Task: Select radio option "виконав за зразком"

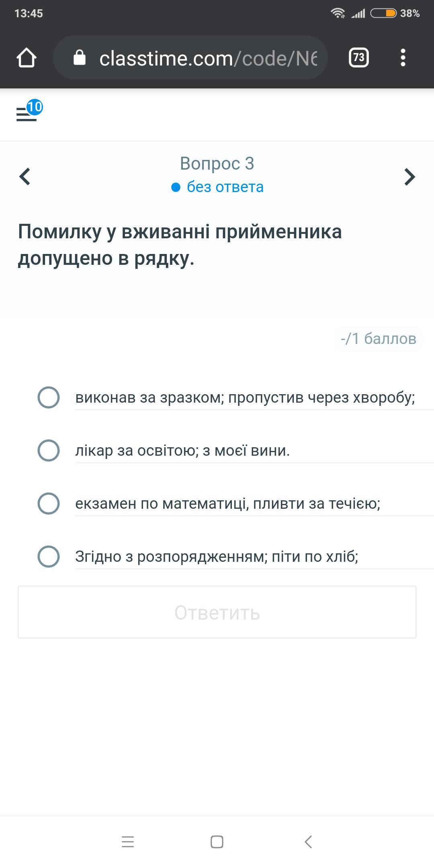Action: pyautogui.click(x=49, y=397)
